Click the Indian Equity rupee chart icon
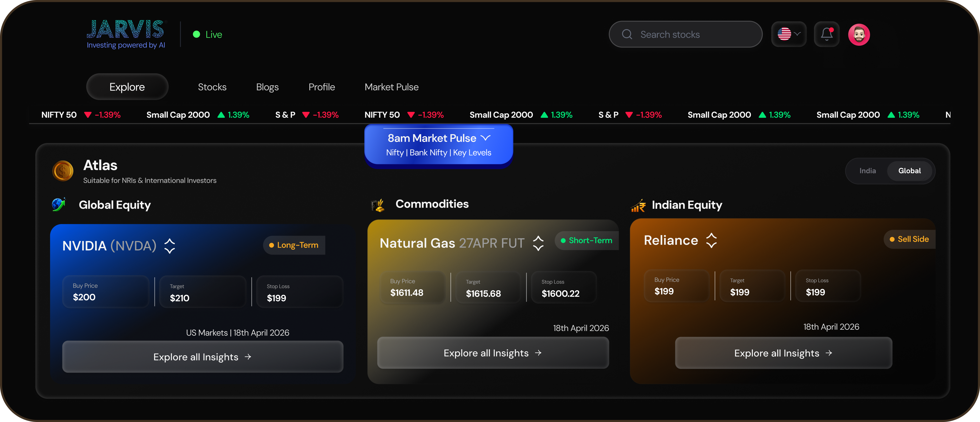The height and width of the screenshot is (422, 980). click(x=638, y=205)
